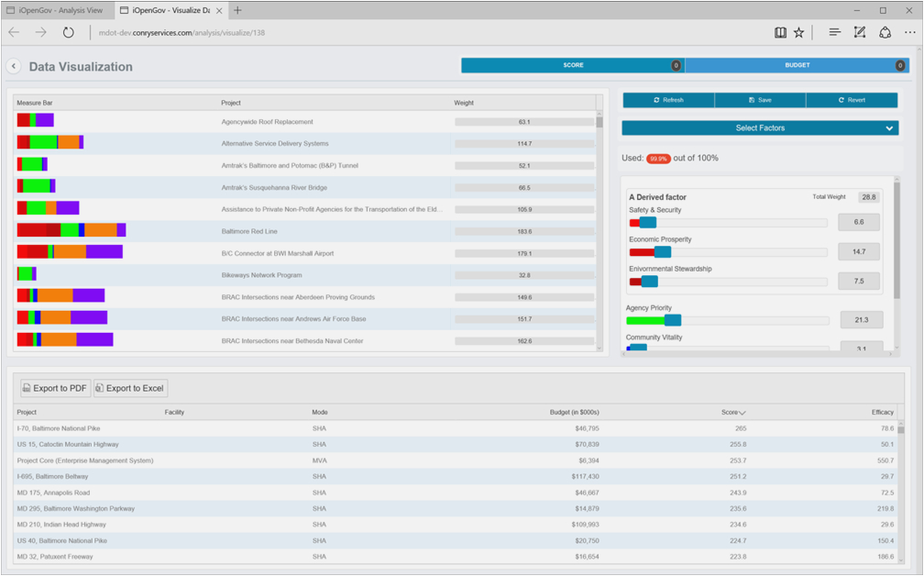Screen dimensions: 924x576
Task: Open the browser reading view
Action: 780,32
